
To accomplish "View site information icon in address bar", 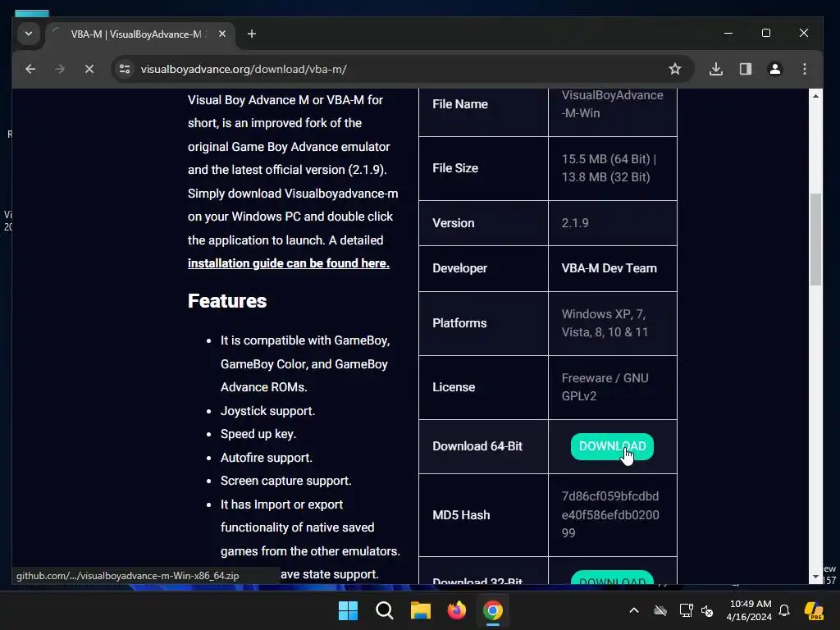I will [x=125, y=69].
